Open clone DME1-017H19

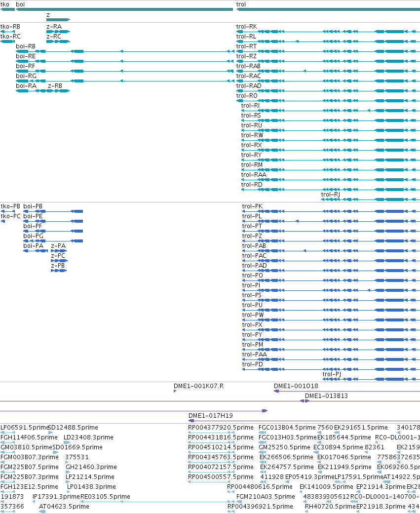[211, 416]
